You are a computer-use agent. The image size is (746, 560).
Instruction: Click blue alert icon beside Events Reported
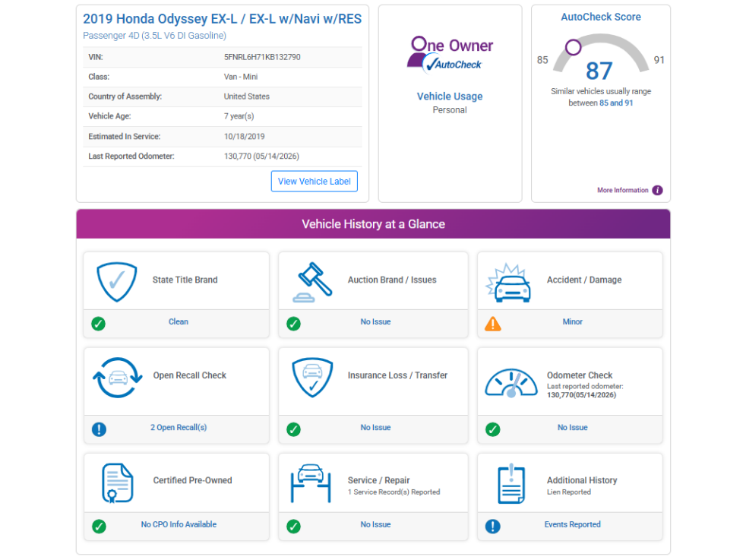[x=493, y=527]
